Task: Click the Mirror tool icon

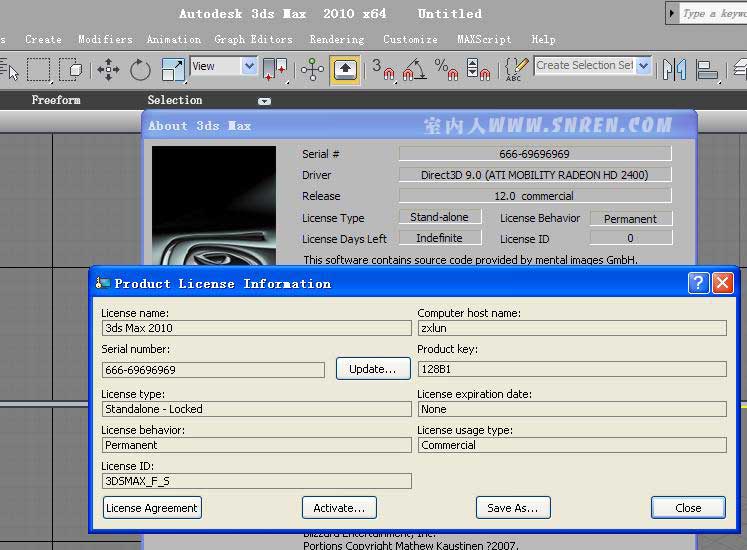Action: [x=674, y=69]
